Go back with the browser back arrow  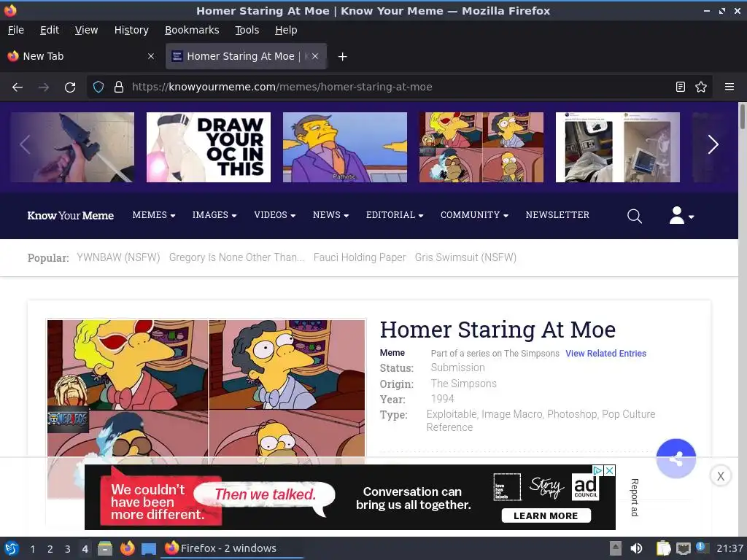18,87
